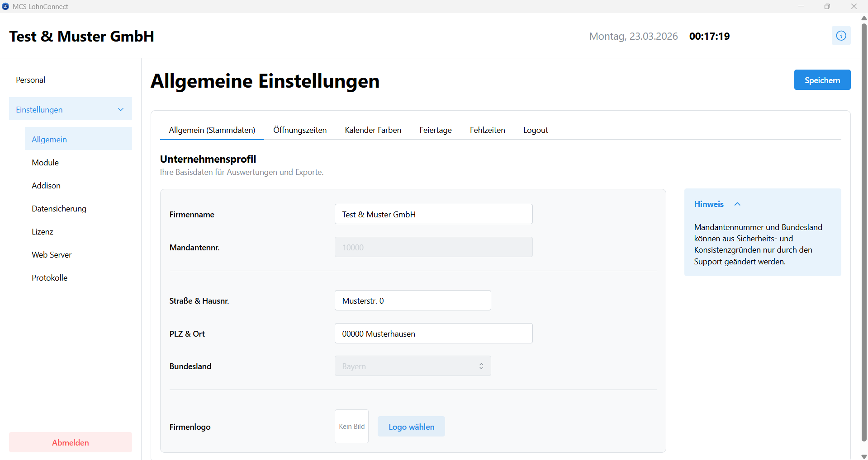
Task: Open the Addison settings page
Action: pyautogui.click(x=46, y=185)
